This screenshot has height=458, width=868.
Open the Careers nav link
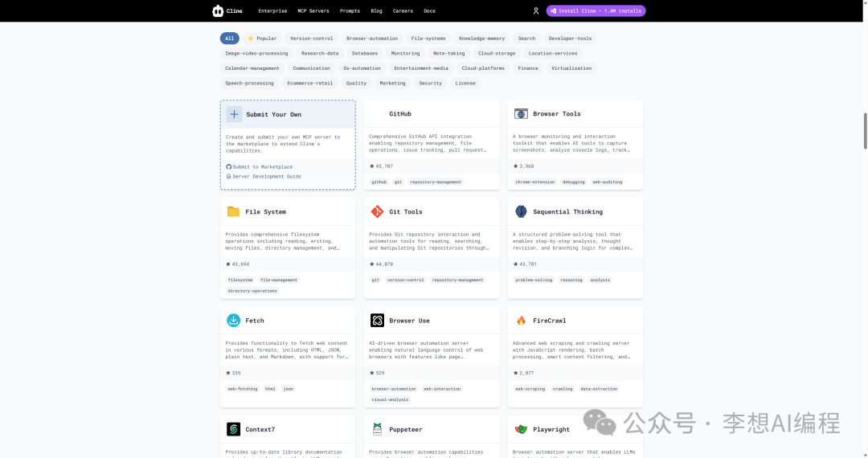coord(403,10)
